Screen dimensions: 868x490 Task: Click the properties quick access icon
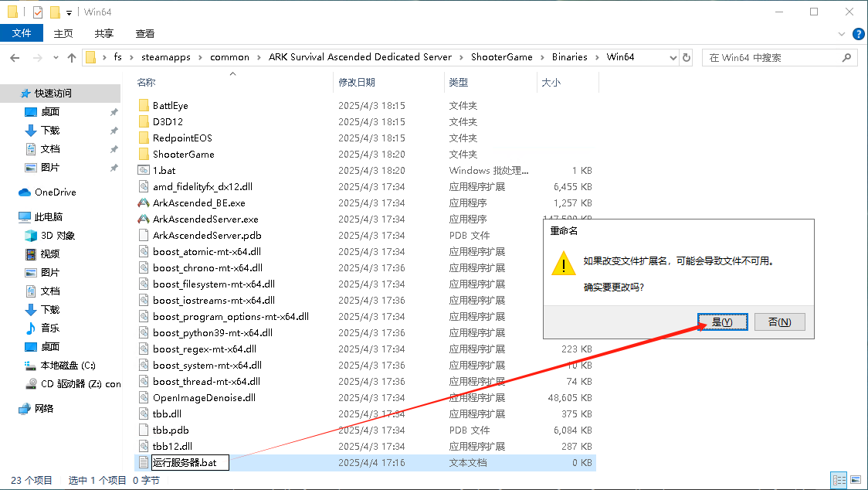(38, 12)
